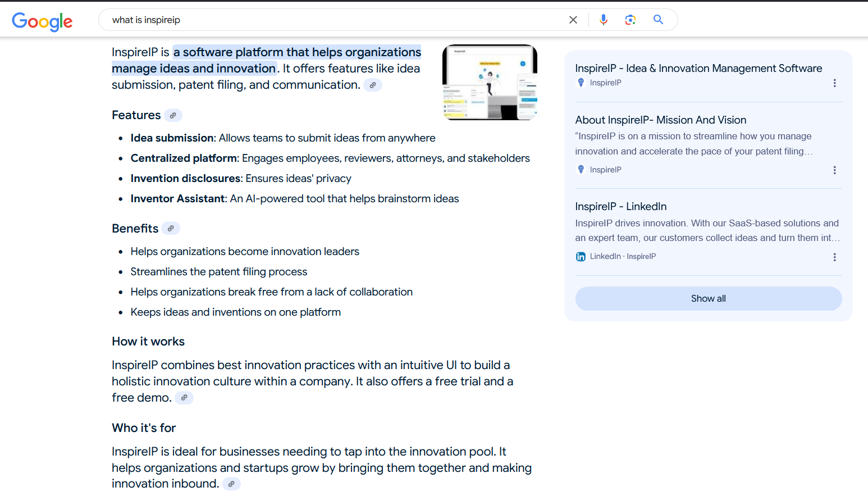Click the InspireIP product screenshot thumbnail
Screen dimensions: 868x496
490,82
